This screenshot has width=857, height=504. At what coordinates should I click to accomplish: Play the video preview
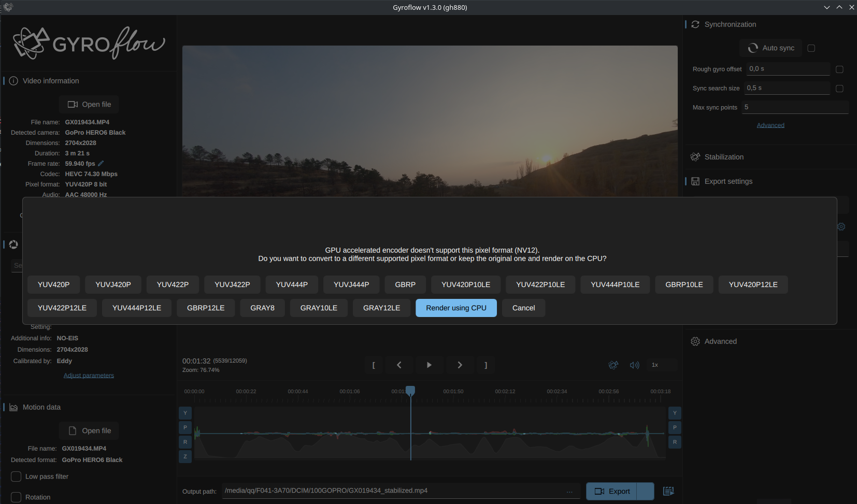pyautogui.click(x=429, y=365)
